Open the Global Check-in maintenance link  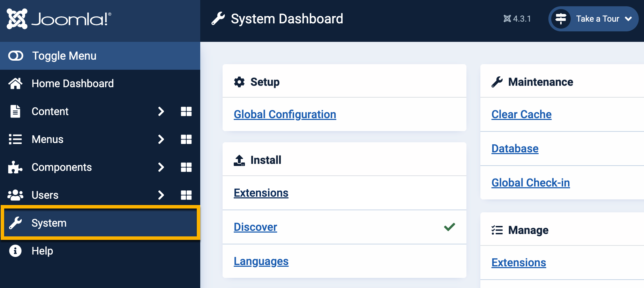point(530,183)
